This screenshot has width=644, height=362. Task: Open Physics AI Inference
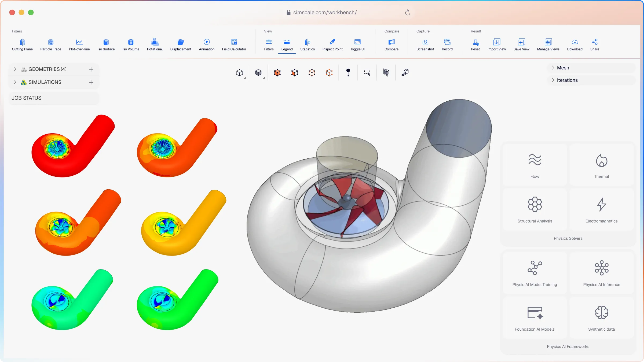pos(602,273)
